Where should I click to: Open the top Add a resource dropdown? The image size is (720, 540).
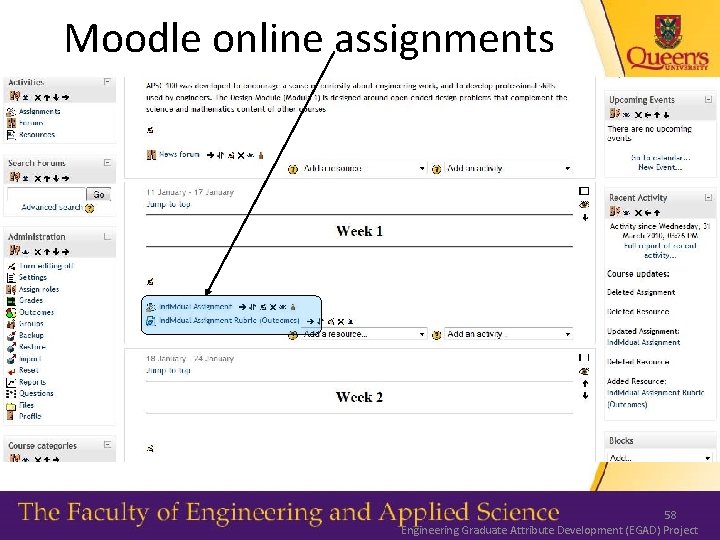pos(364,169)
